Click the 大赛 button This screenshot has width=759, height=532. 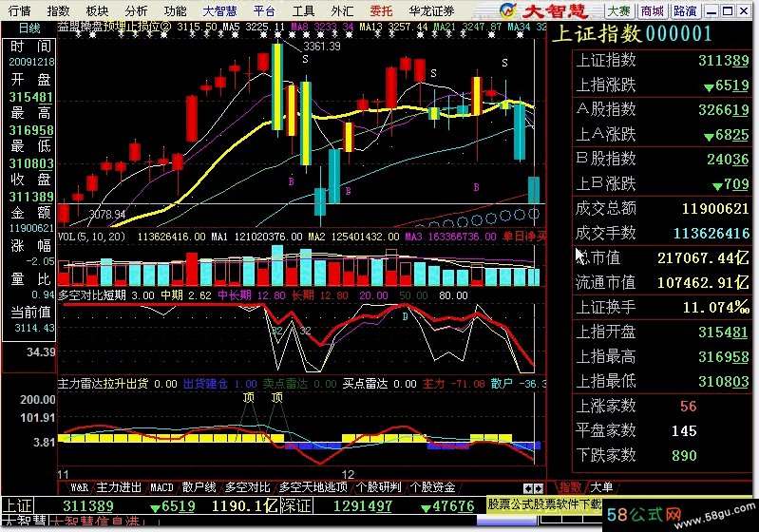click(619, 10)
